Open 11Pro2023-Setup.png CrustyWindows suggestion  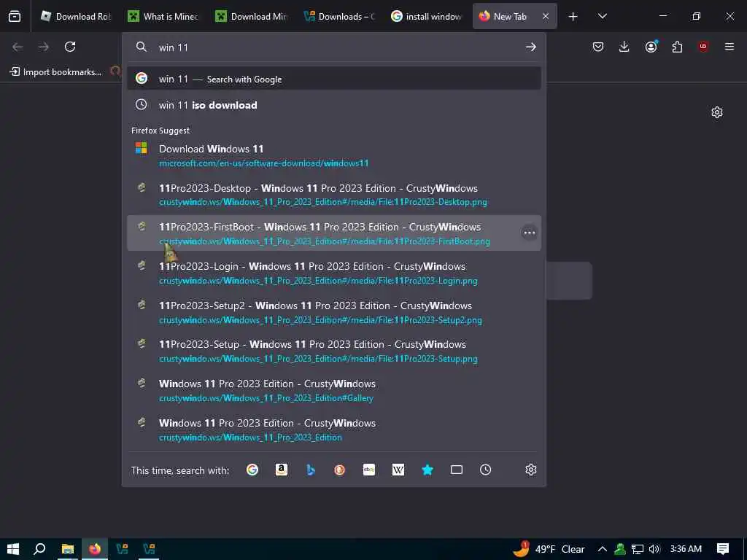tap(334, 351)
